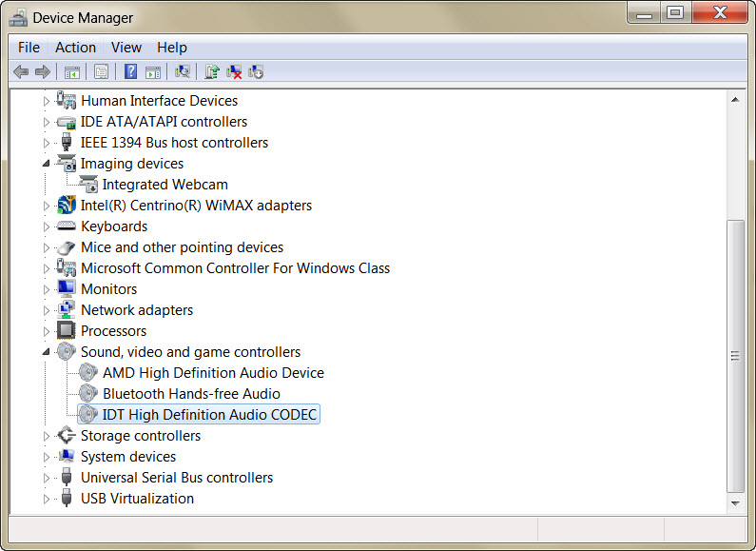Click Show/Hide Console Tree icon
This screenshot has width=756, height=551.
[x=71, y=71]
